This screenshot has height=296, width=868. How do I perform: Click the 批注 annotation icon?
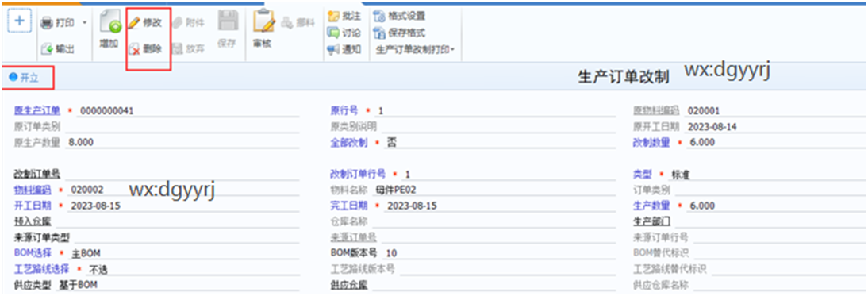click(x=333, y=16)
